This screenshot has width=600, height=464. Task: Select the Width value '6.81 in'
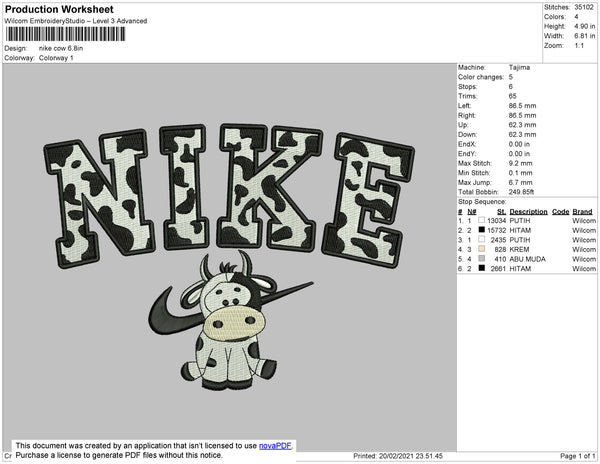(584, 36)
